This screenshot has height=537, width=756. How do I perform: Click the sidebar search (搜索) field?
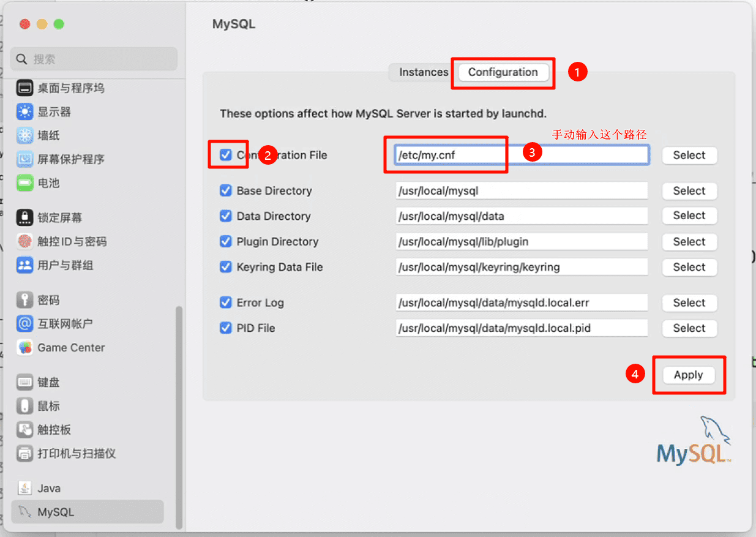click(94, 59)
